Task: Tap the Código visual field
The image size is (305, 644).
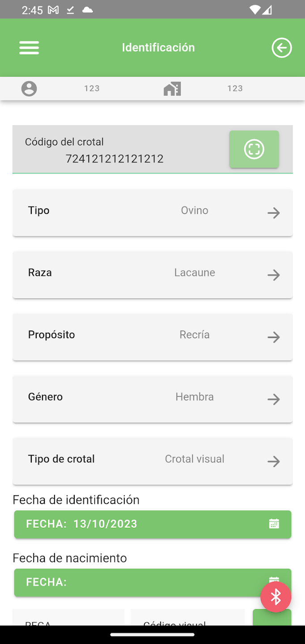Action: [x=187, y=620]
